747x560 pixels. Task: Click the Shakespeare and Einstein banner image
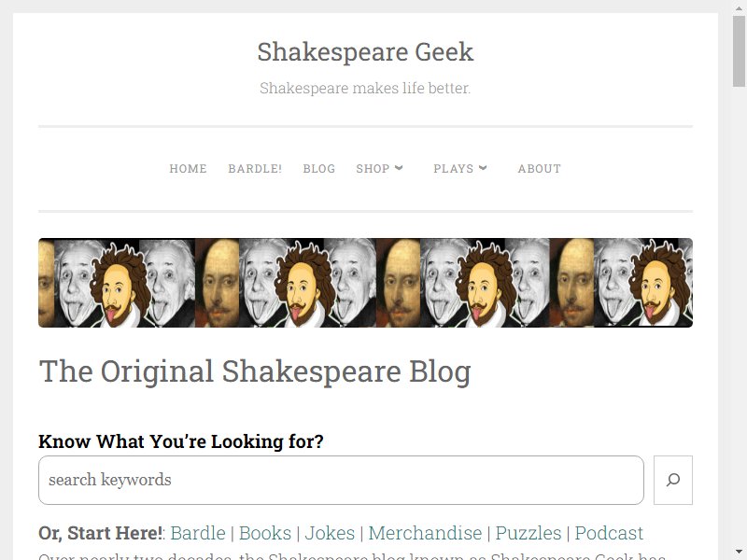[365, 283]
